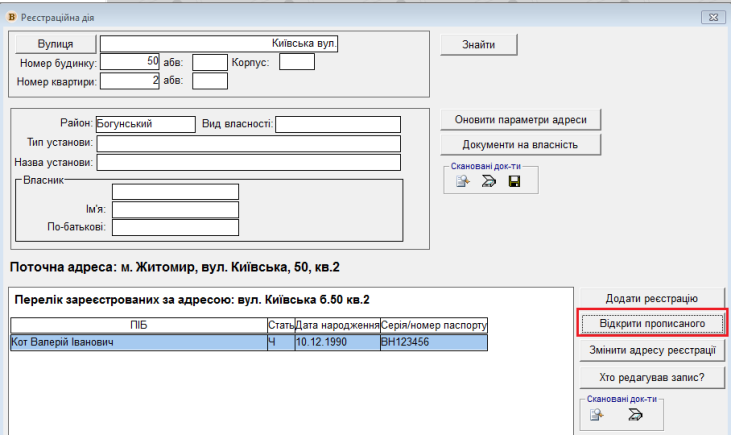731x435 pixels.
Task: Click the Корпус input field
Action: (x=297, y=63)
